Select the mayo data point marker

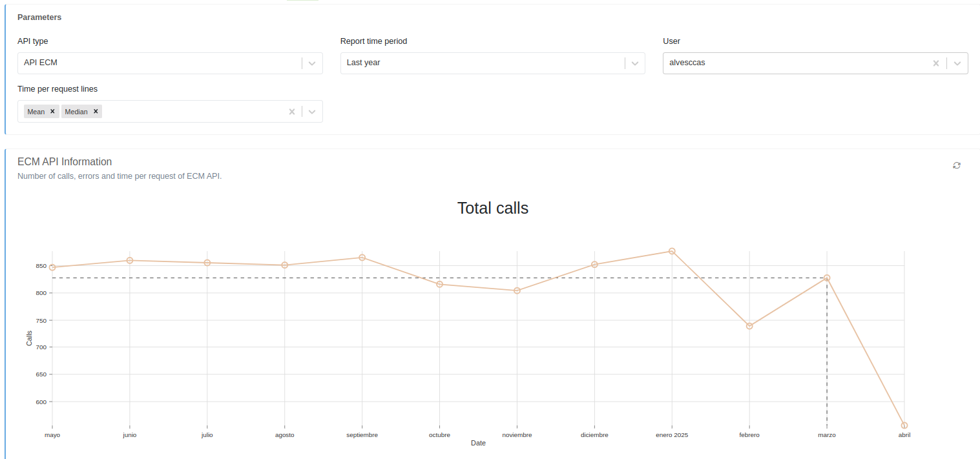(x=52, y=267)
